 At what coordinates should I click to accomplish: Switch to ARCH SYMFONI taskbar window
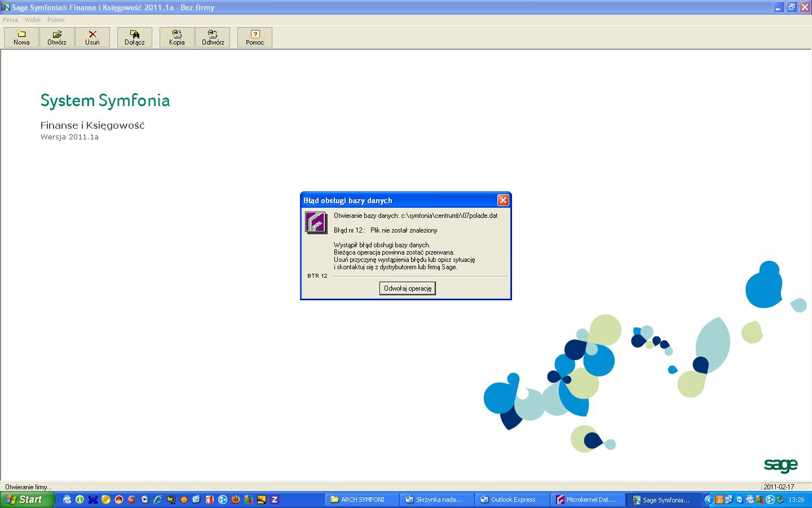pyautogui.click(x=363, y=500)
